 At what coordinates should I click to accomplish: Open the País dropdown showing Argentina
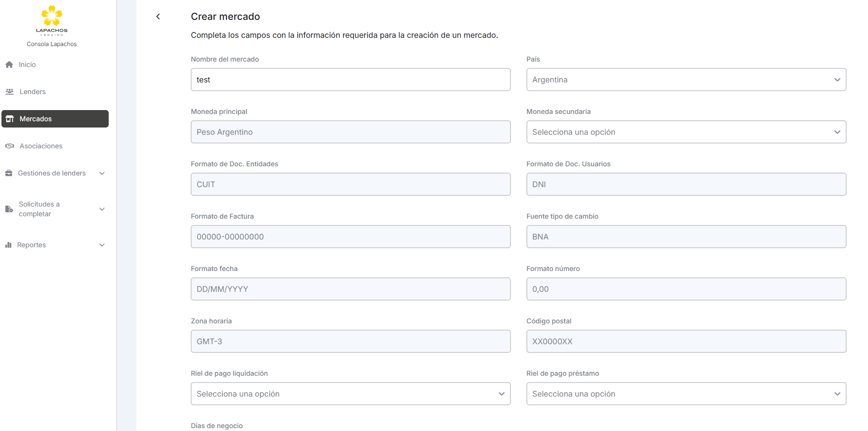tap(686, 80)
